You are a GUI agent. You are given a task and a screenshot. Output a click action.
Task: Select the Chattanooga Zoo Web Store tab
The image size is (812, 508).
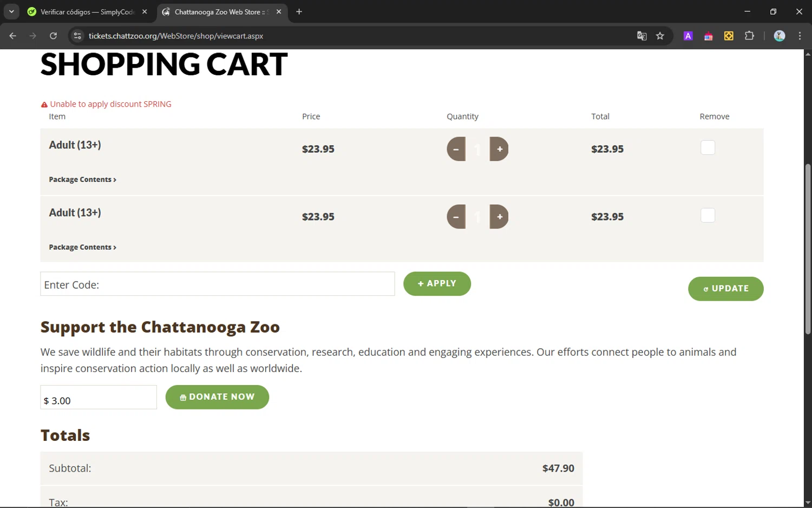pyautogui.click(x=223, y=11)
